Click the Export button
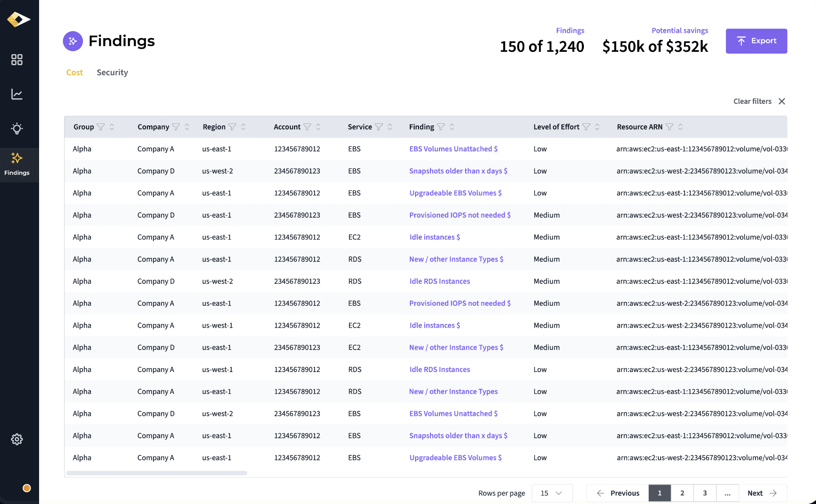This screenshot has height=504, width=816. (x=756, y=41)
